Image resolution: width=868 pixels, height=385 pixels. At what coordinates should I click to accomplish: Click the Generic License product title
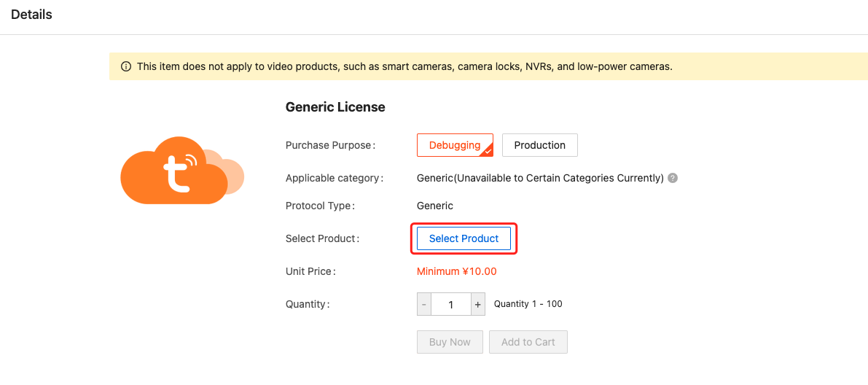point(335,107)
